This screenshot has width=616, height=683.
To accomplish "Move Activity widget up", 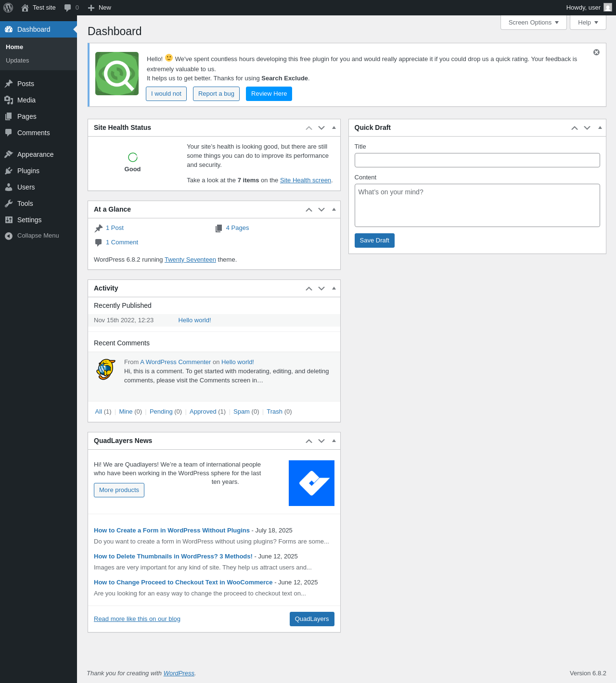I will (x=309, y=289).
